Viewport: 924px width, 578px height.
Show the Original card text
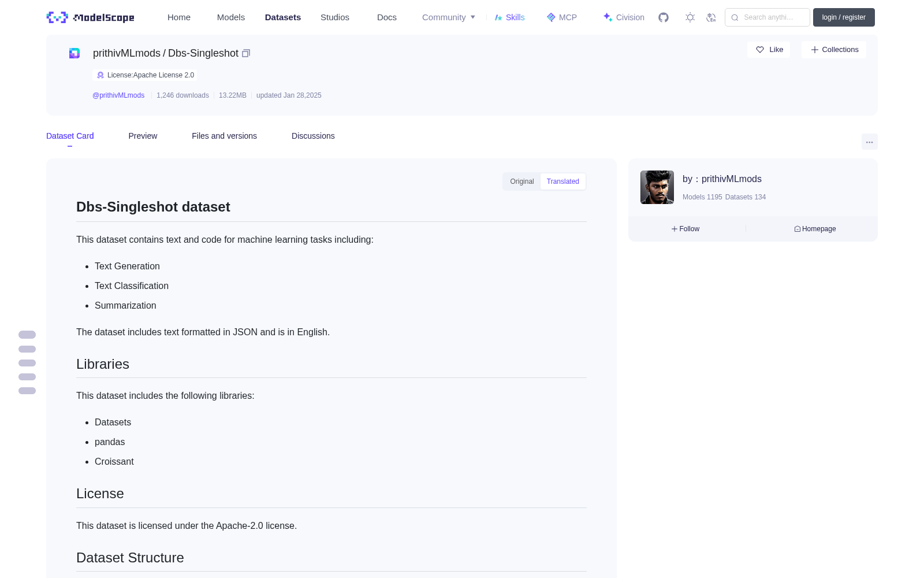[522, 181]
